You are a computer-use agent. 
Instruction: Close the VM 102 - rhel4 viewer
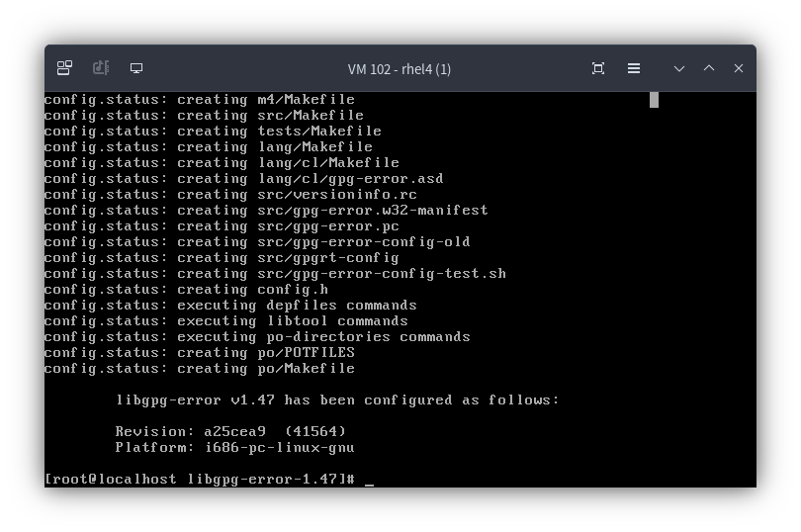point(739,68)
